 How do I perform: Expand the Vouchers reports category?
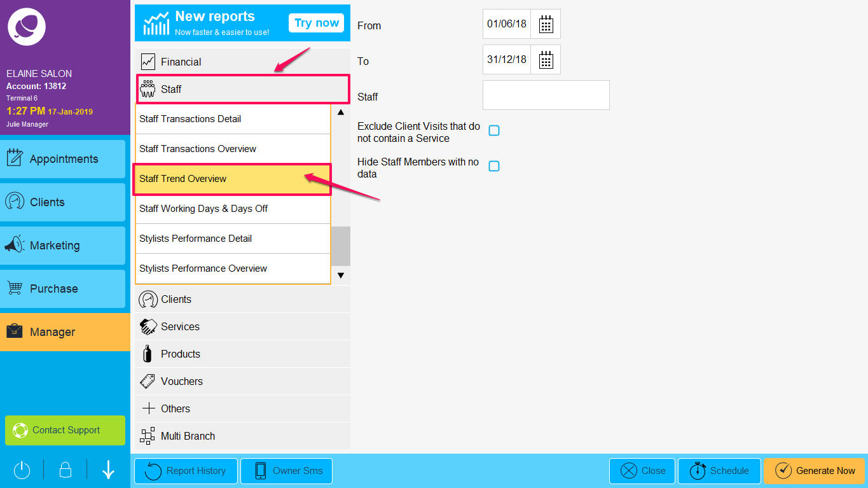pos(242,381)
